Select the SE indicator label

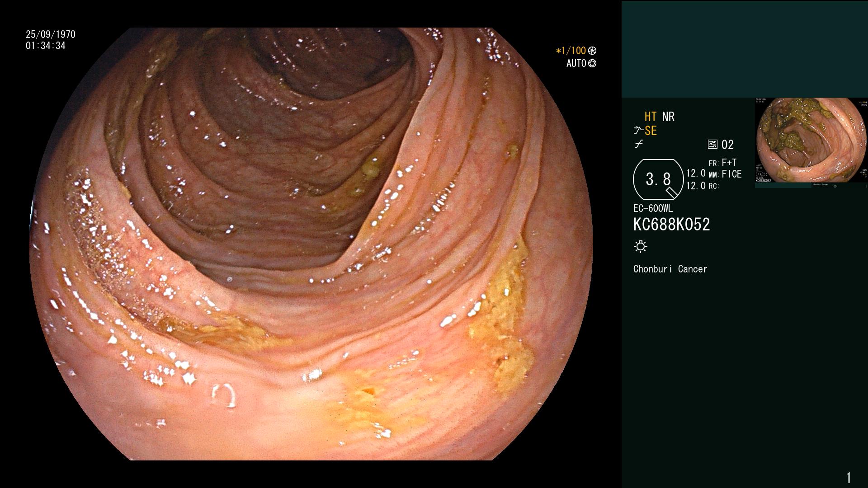click(x=651, y=131)
